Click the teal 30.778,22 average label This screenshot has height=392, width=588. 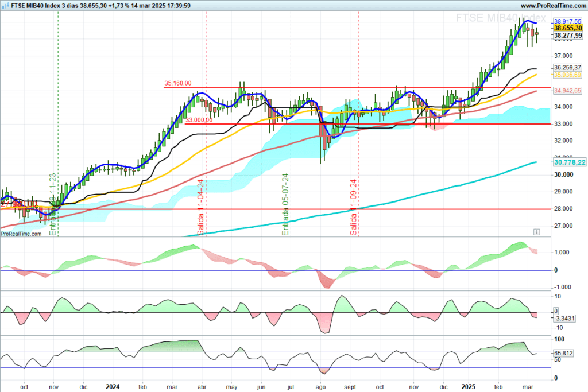(570, 162)
